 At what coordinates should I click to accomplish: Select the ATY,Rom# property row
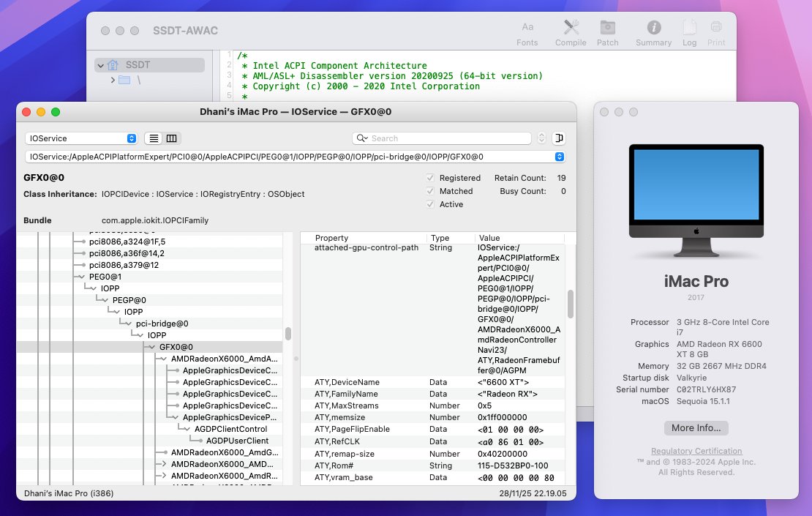[x=432, y=465]
